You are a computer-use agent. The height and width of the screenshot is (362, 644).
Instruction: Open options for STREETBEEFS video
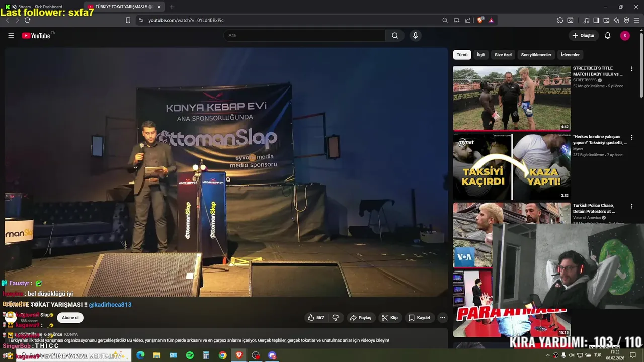tap(632, 68)
